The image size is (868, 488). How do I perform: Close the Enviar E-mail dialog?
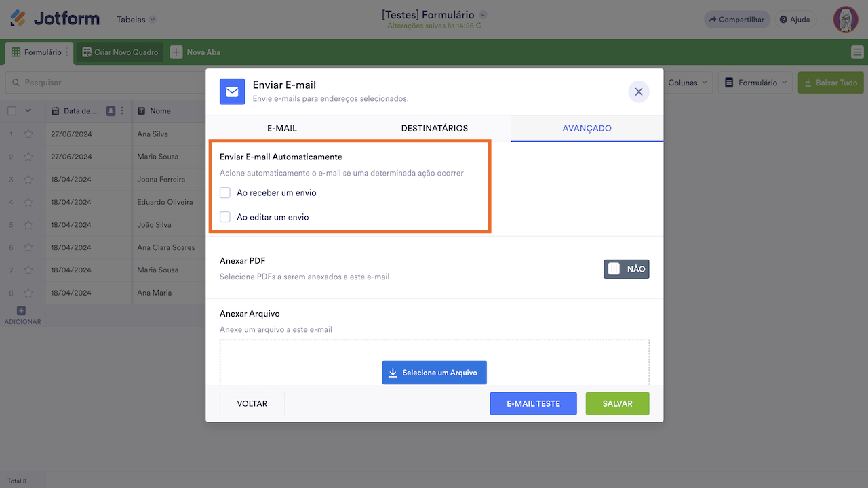tap(639, 91)
